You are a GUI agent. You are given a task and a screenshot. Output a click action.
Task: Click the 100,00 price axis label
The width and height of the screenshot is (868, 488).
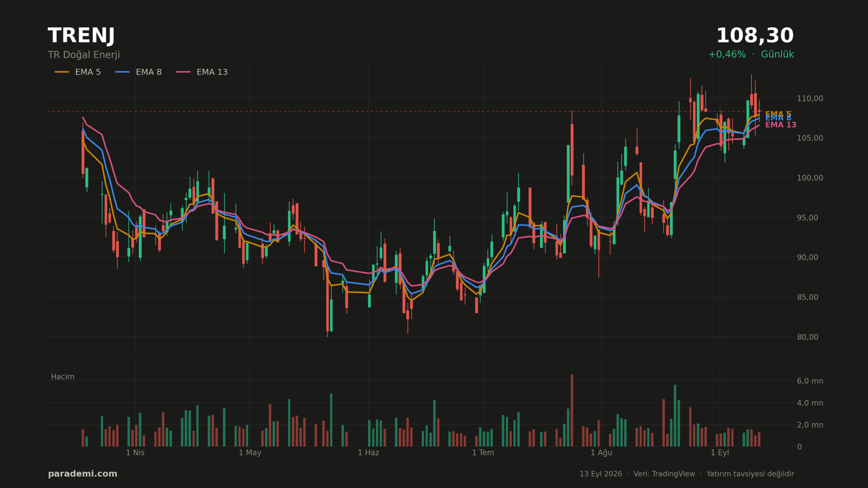point(810,178)
